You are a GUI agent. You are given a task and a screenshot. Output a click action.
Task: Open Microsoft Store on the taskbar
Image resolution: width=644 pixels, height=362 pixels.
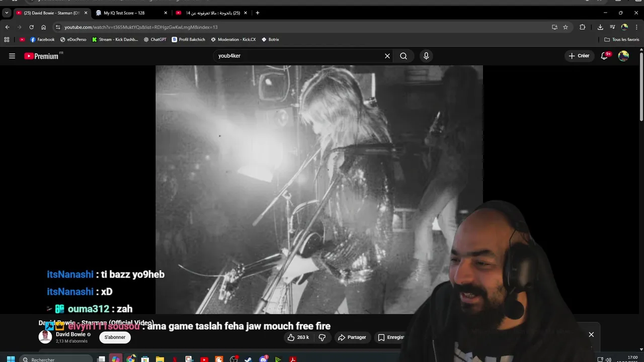[145, 359]
